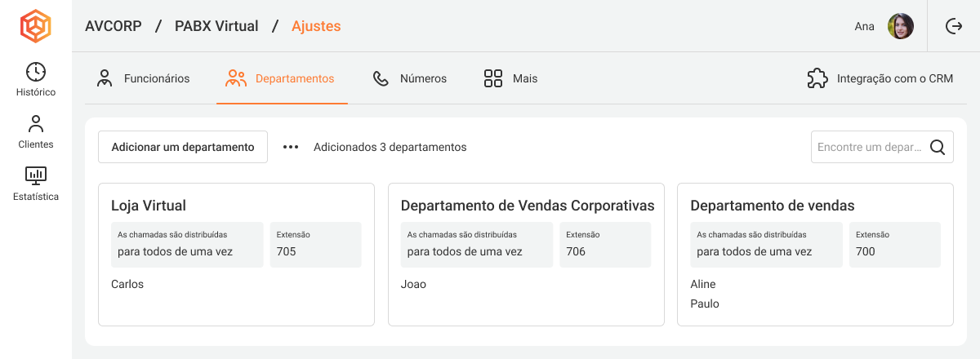Open Estatística chart icon in sidebar
Image resolution: width=980 pixels, height=359 pixels.
point(36,175)
